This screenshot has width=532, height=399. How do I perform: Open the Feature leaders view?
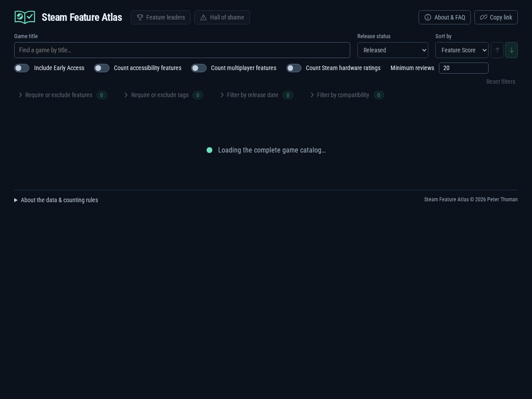pyautogui.click(x=160, y=17)
